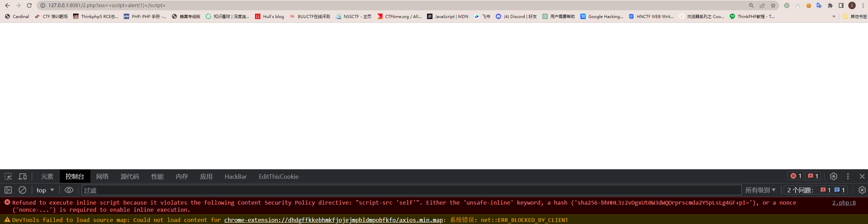Open the EditThisCookie cookie extension icon
The height and width of the screenshot is (224, 868).
809,5
